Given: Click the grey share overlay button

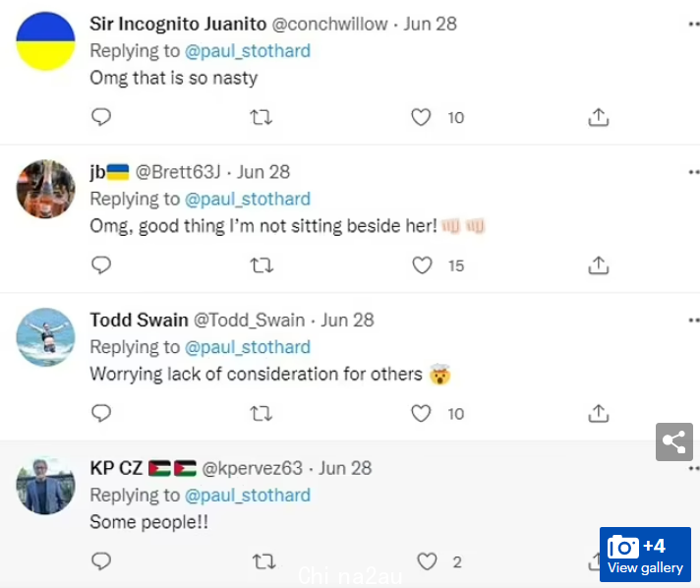Looking at the screenshot, I should point(674,442).
